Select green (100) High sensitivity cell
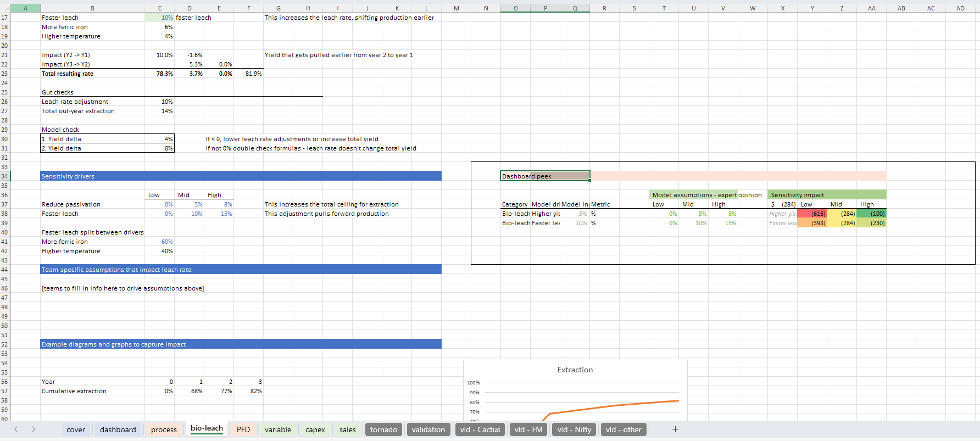Image resolution: width=980 pixels, height=441 pixels. click(x=871, y=214)
